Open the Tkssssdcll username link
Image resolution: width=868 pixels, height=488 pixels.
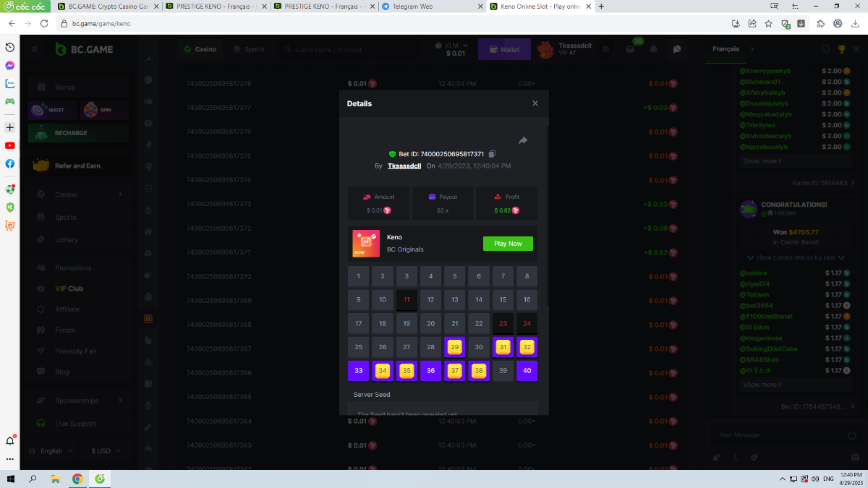click(x=404, y=166)
